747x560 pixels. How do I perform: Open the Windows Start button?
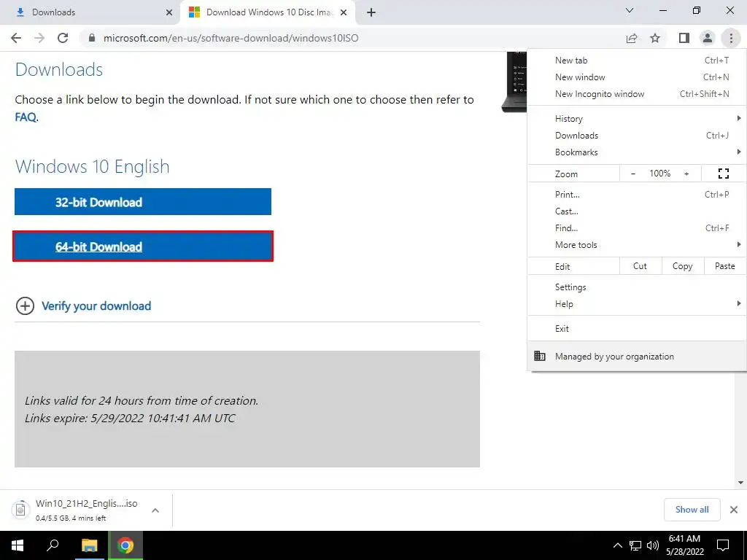pos(18,545)
